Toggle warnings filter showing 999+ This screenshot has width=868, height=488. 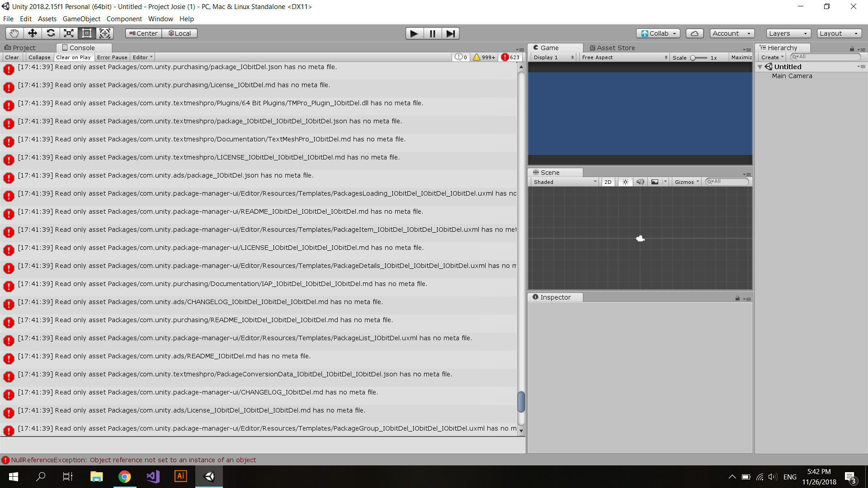[x=484, y=57]
